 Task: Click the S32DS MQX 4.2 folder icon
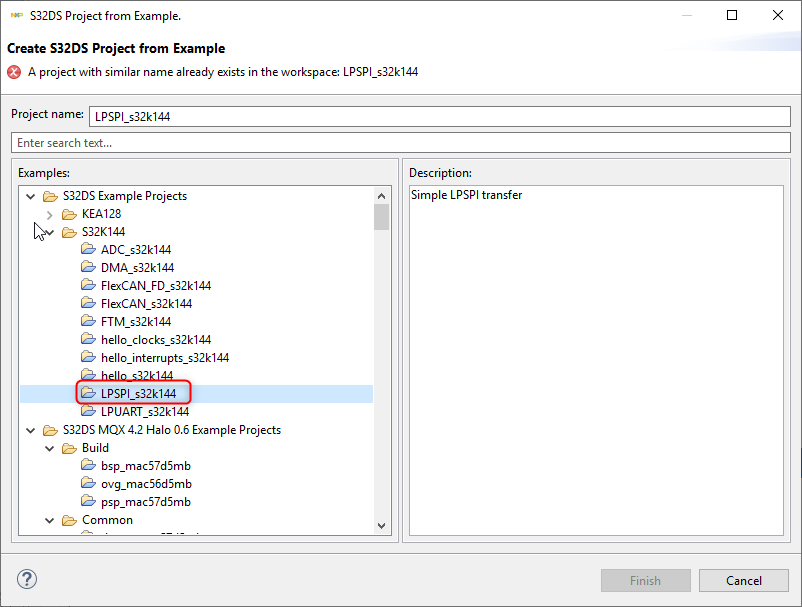(x=50, y=430)
